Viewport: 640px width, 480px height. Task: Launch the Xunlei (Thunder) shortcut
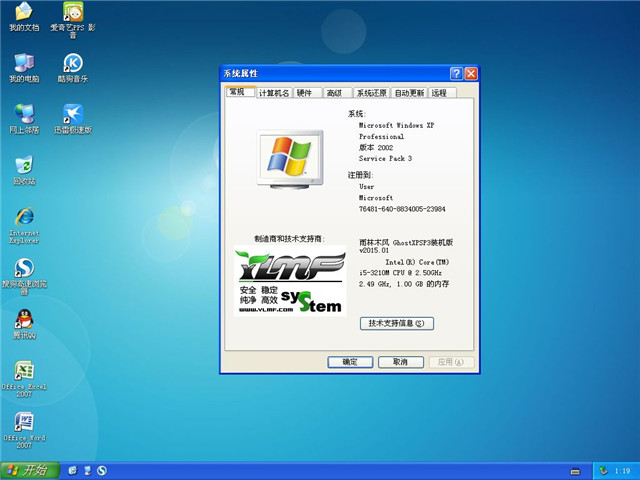tap(73, 119)
